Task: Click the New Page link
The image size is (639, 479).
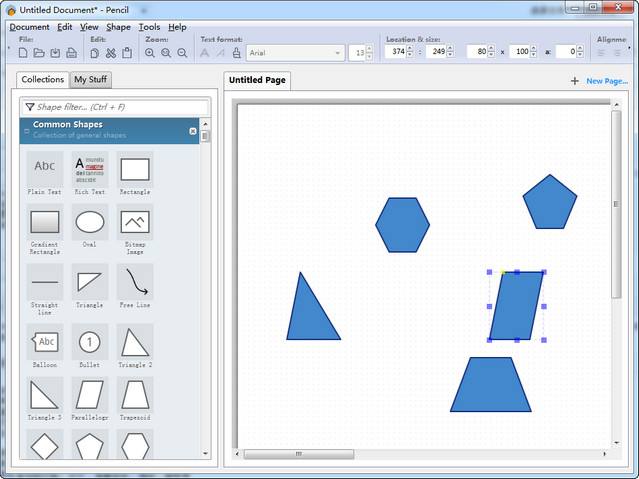Action: coord(607,81)
